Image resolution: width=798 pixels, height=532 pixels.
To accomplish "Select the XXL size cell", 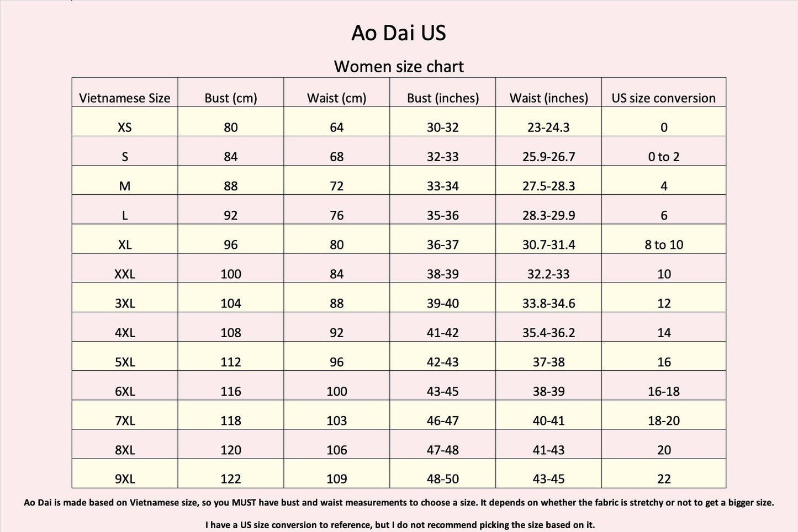I will (x=125, y=274).
